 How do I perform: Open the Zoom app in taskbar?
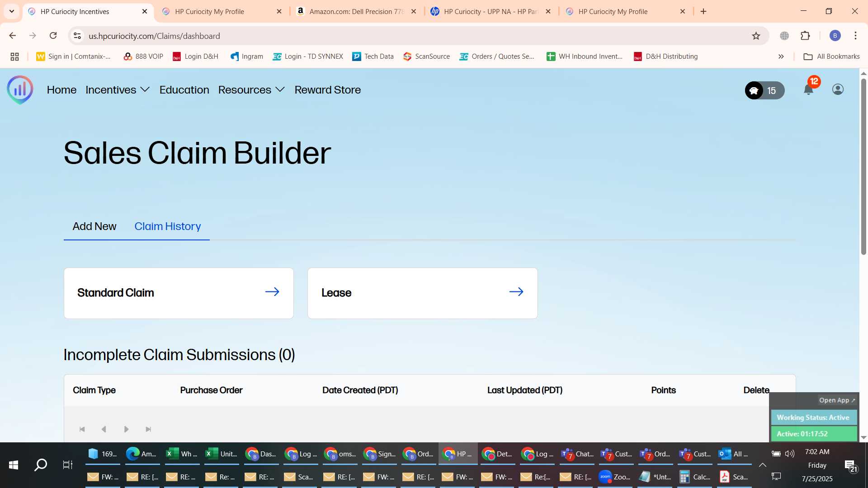tap(615, 477)
